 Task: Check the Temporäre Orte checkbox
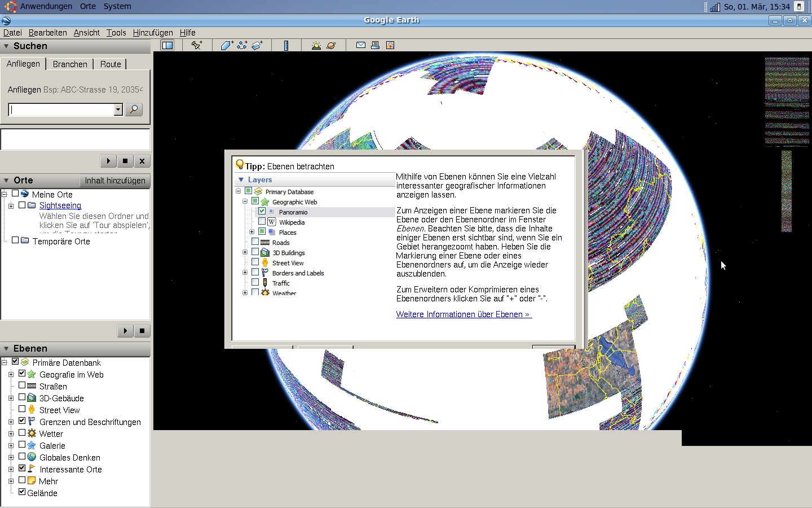[x=15, y=240]
